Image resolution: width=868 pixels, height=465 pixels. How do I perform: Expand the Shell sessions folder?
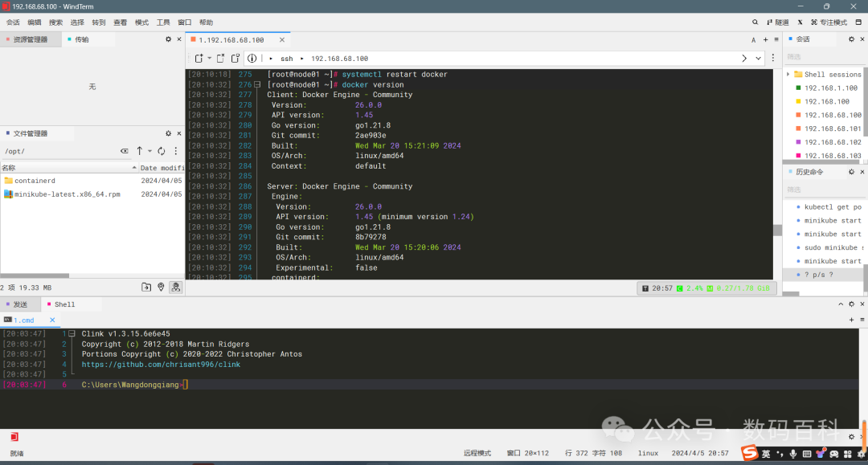coord(788,75)
